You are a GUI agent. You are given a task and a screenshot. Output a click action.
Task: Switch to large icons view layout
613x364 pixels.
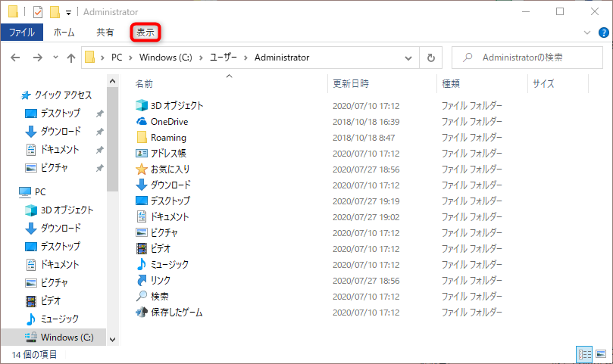point(600,354)
